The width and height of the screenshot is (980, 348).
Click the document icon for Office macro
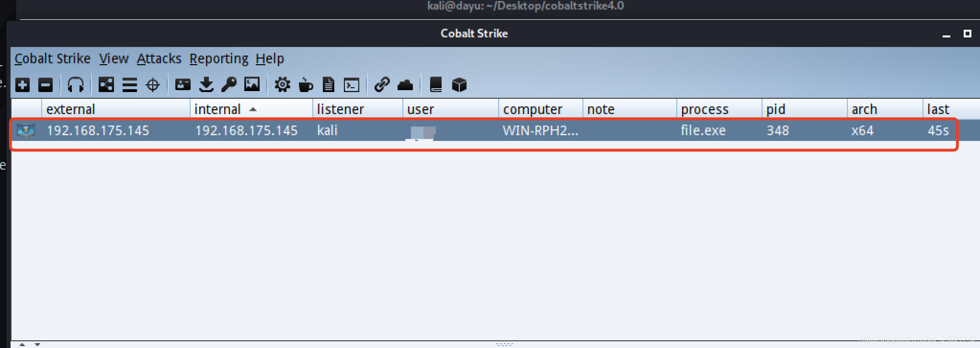click(x=329, y=85)
